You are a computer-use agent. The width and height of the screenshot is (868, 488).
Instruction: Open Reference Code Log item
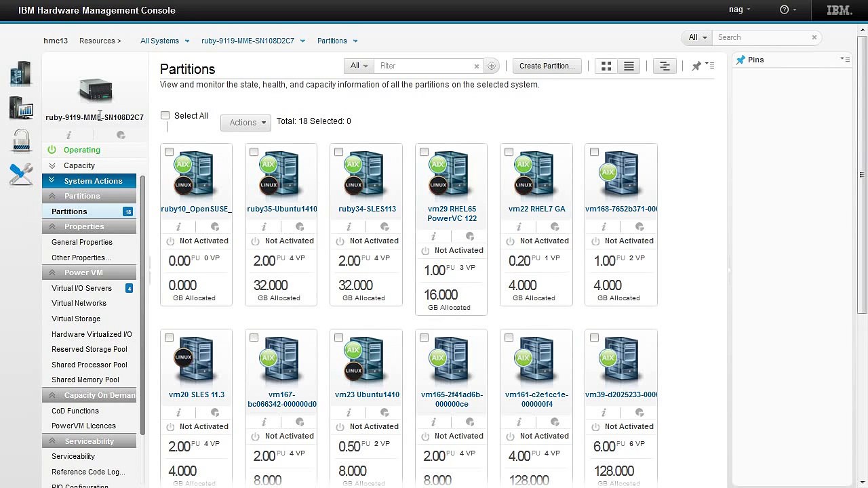(88, 472)
